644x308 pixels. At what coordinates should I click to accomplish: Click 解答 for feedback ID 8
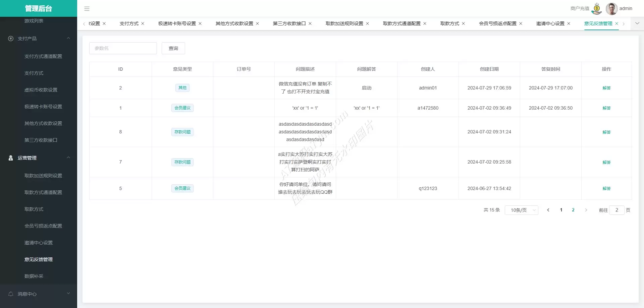pos(606,132)
